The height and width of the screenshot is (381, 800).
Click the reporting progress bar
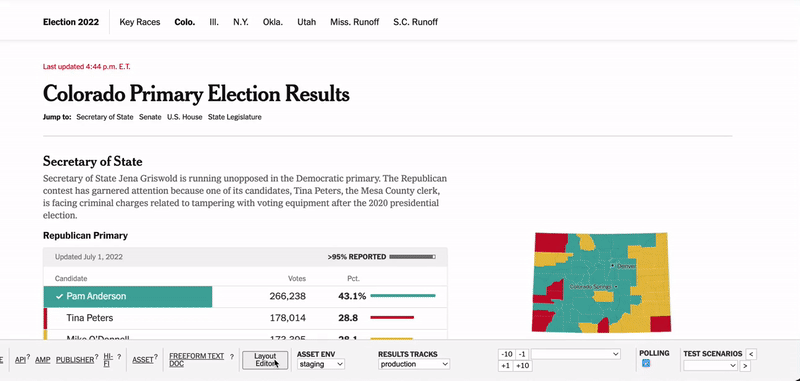click(412, 257)
